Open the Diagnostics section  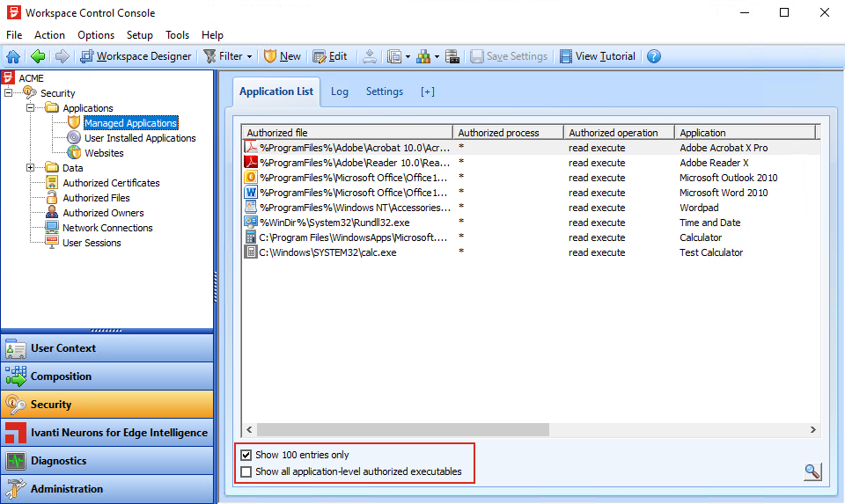point(107,460)
